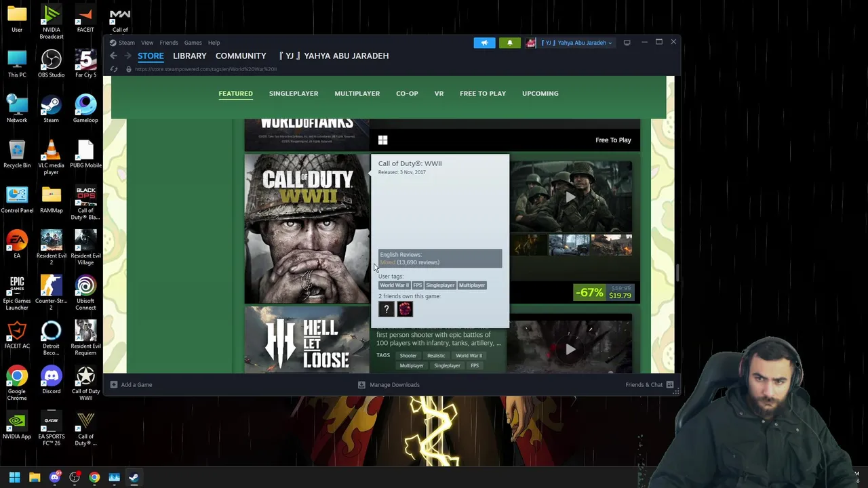This screenshot has width=868, height=488.
Task: Select the CO-OP store tab
Action: tap(407, 94)
